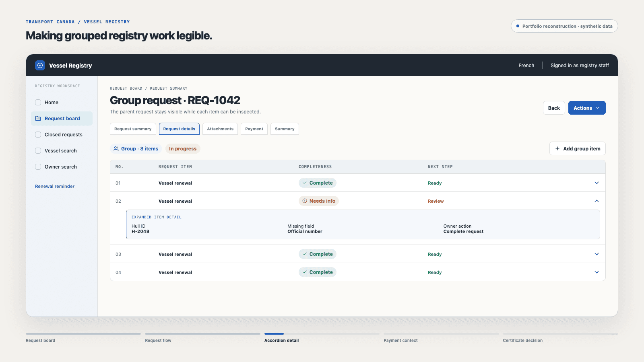Toggle the Owner search sidebar checkbox

tap(38, 167)
